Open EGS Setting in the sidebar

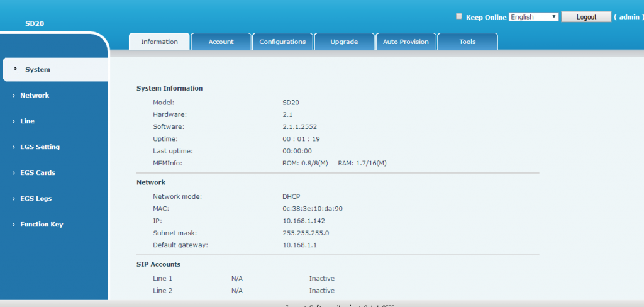pos(40,147)
